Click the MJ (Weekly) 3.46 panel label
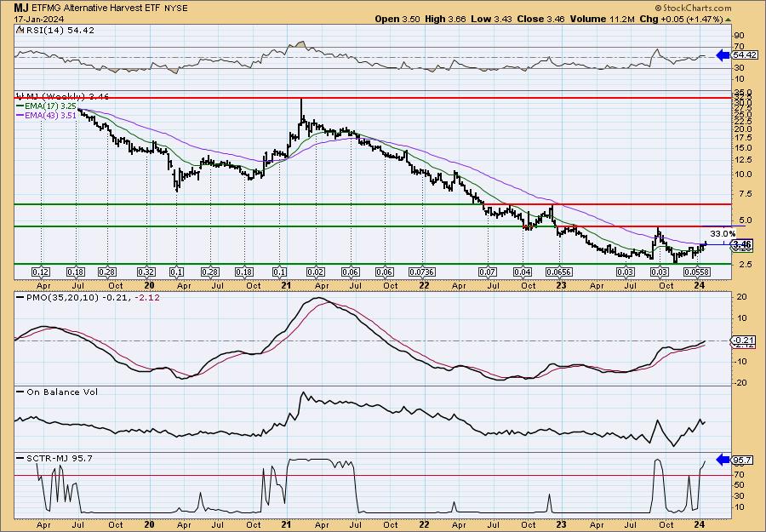Image resolution: width=766 pixels, height=532 pixels. coord(63,96)
